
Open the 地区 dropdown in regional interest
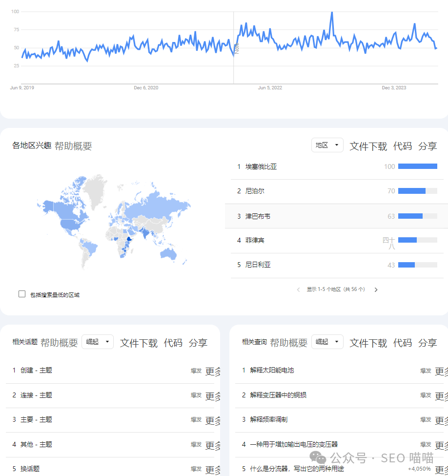click(327, 145)
